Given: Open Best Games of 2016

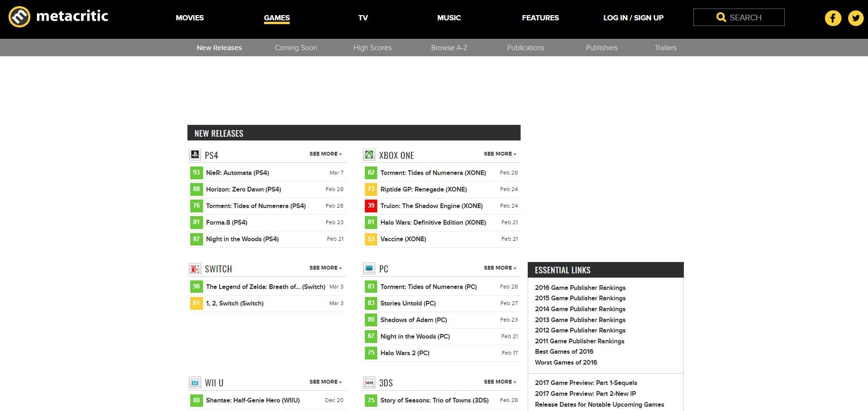Looking at the screenshot, I should coord(564,351).
